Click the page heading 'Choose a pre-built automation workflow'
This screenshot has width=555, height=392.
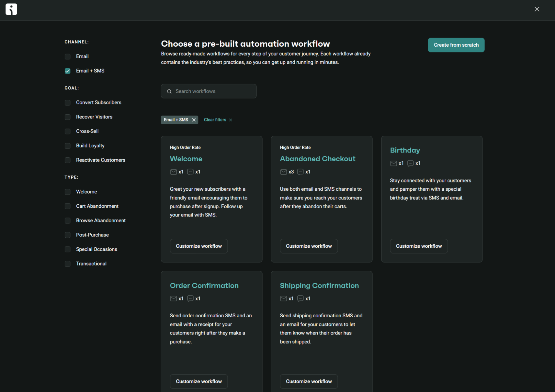click(x=245, y=44)
